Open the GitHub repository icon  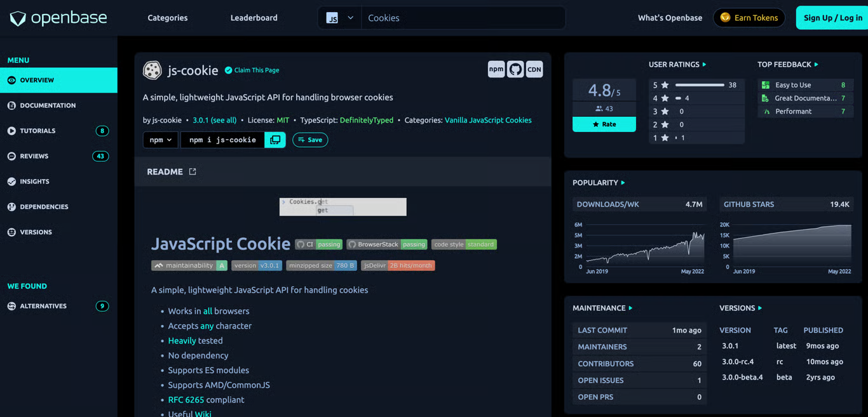coord(515,69)
